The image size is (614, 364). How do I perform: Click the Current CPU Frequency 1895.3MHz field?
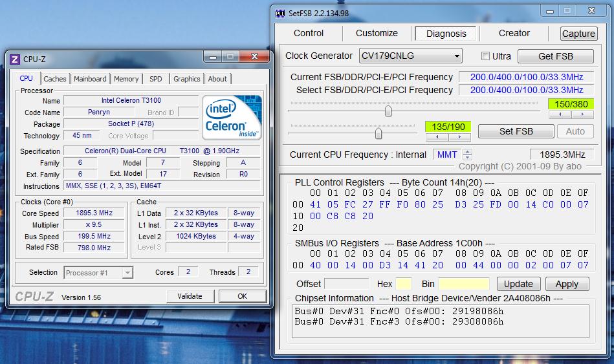pos(562,155)
